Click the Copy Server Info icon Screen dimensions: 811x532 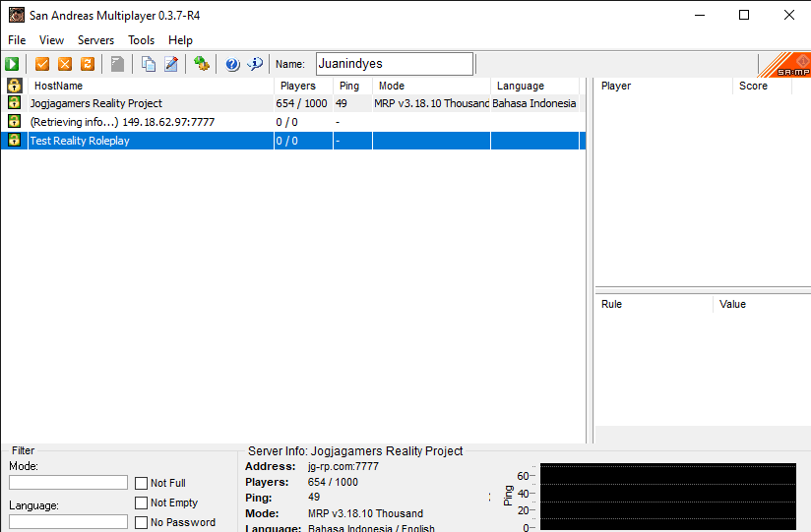pyautogui.click(x=149, y=64)
